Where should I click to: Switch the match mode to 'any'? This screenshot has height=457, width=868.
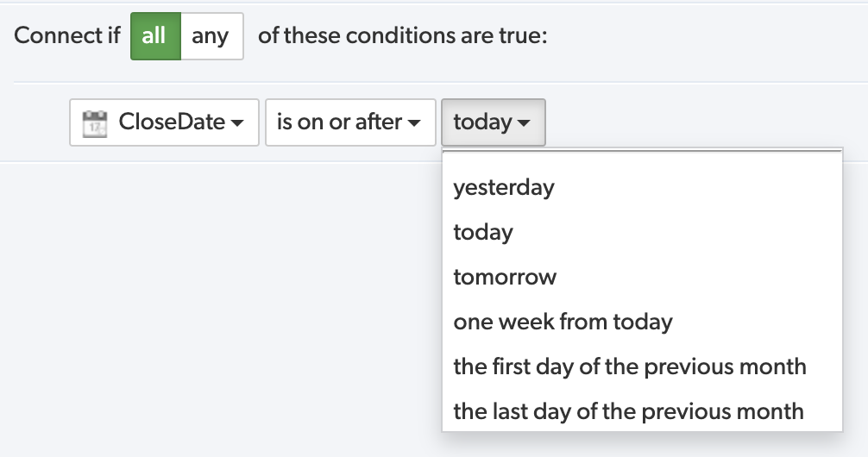coord(211,36)
